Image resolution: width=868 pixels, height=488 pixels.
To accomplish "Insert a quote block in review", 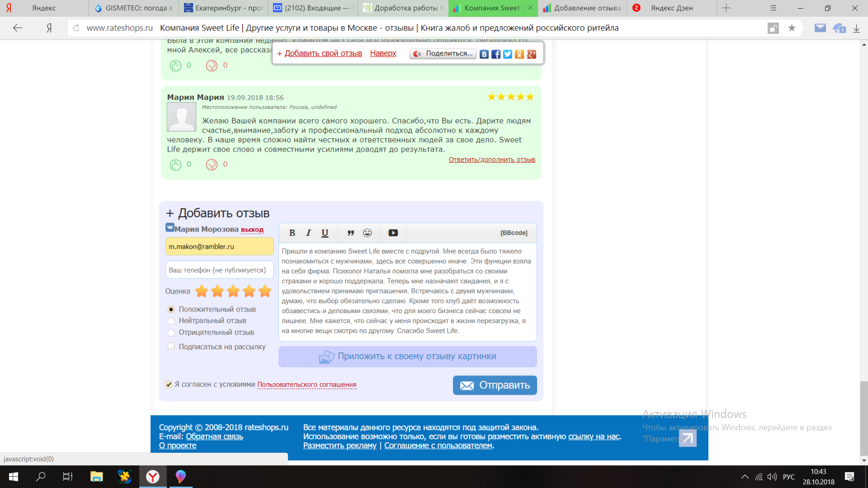I will point(351,233).
